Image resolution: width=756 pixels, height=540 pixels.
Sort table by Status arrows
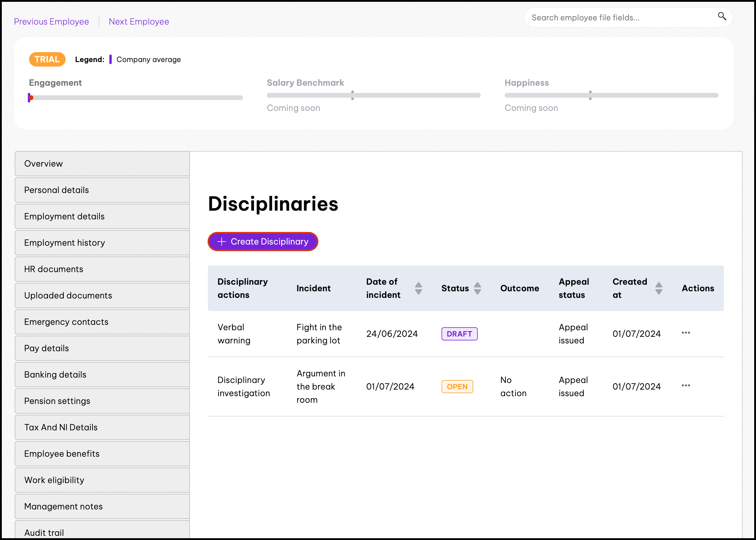click(477, 288)
